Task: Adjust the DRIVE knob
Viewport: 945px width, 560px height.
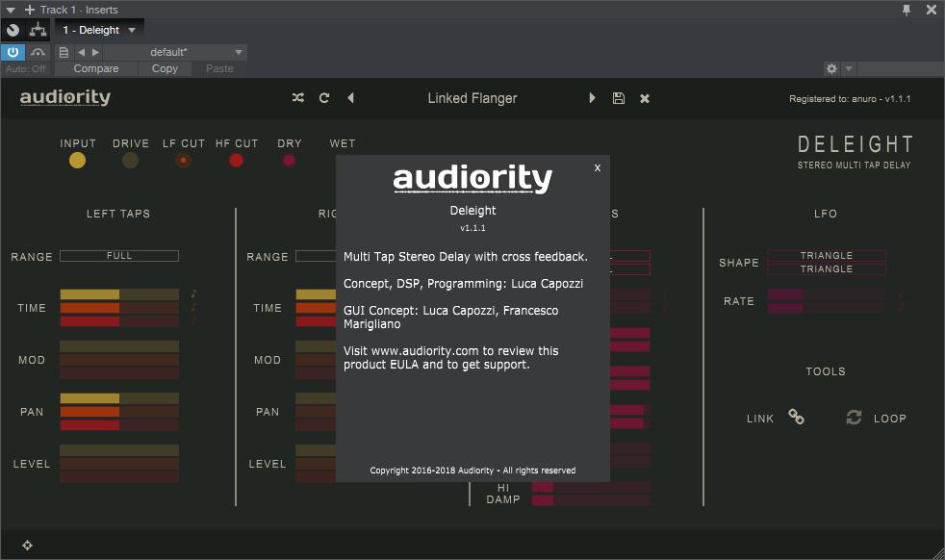Action: coord(130,161)
